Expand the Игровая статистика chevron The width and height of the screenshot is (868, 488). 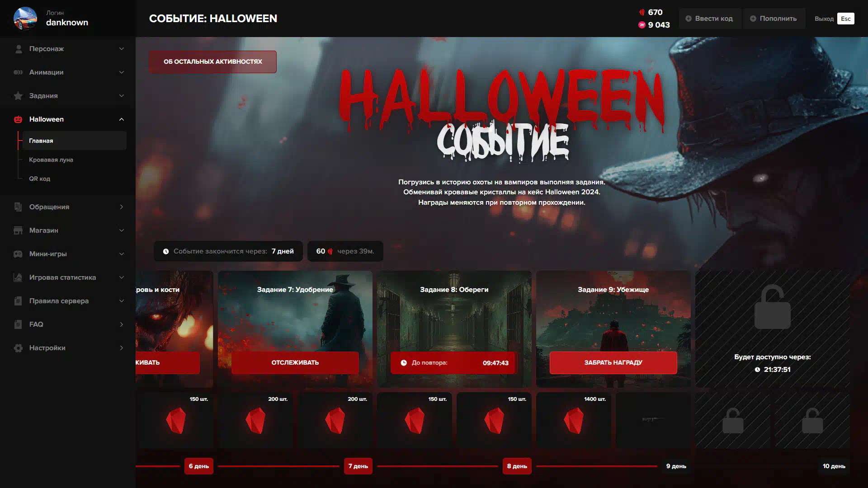(121, 277)
